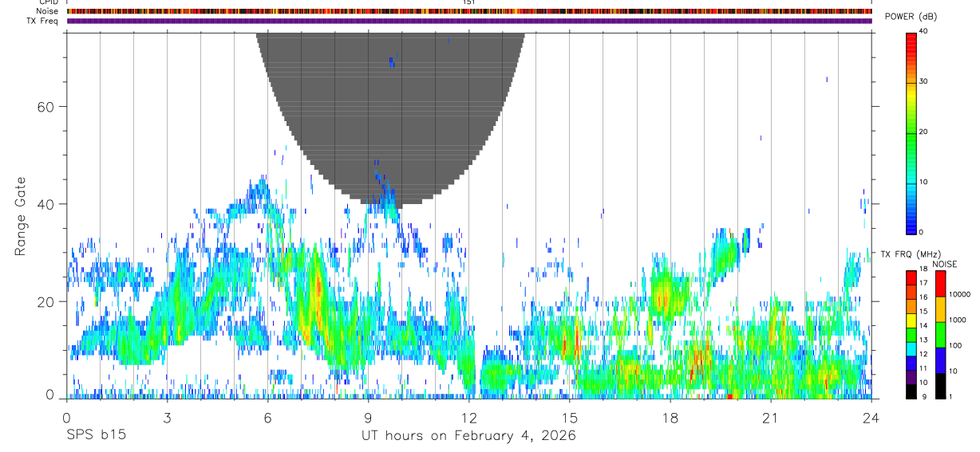The height and width of the screenshot is (452, 980).
Task: Click the multicolored Noise strip above the plot
Action: tap(469, 11)
